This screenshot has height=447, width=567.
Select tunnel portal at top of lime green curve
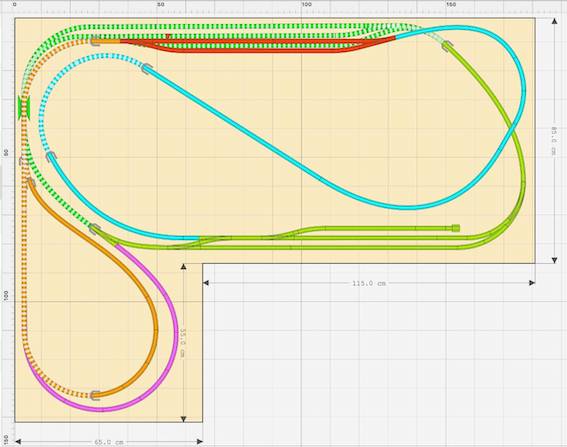(x=447, y=46)
